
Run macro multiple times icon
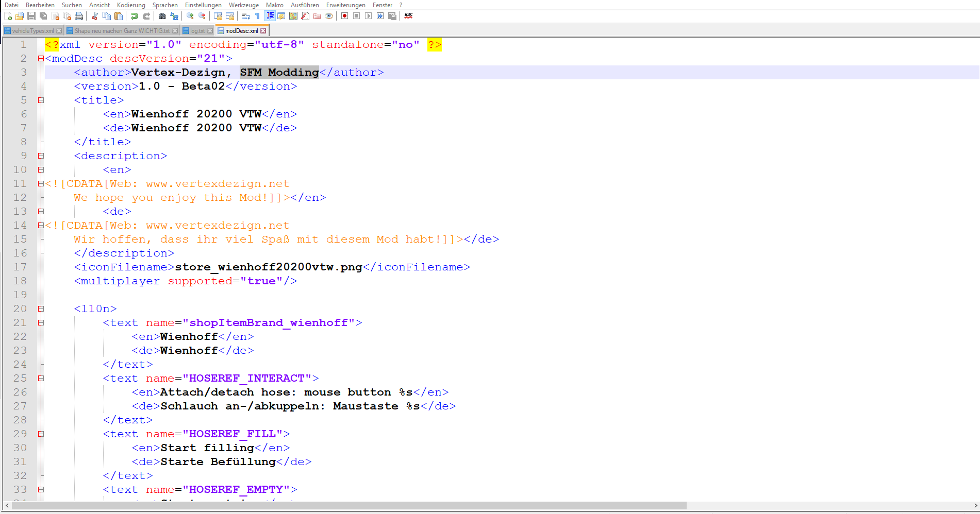[x=380, y=16]
